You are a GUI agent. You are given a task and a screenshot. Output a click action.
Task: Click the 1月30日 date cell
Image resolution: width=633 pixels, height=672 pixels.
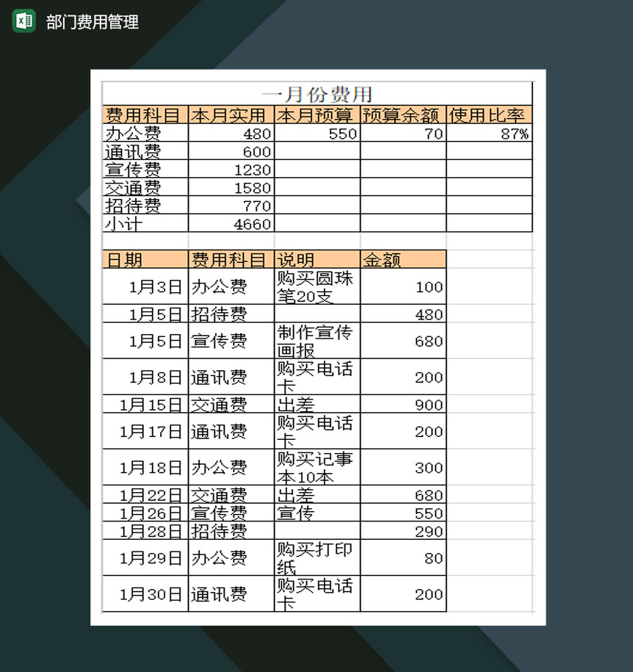(145, 593)
